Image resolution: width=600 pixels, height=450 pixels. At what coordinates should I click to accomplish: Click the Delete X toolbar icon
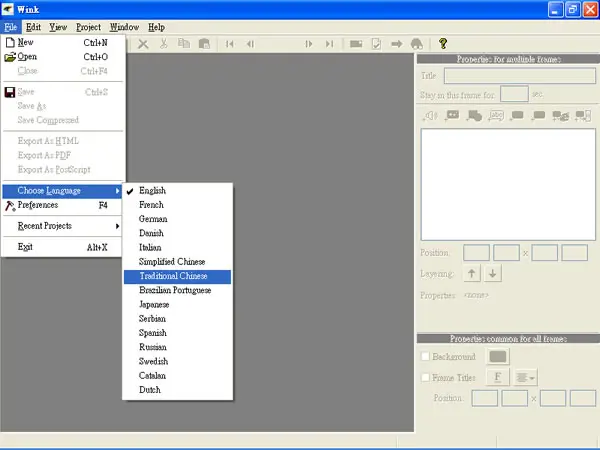[x=143, y=44]
